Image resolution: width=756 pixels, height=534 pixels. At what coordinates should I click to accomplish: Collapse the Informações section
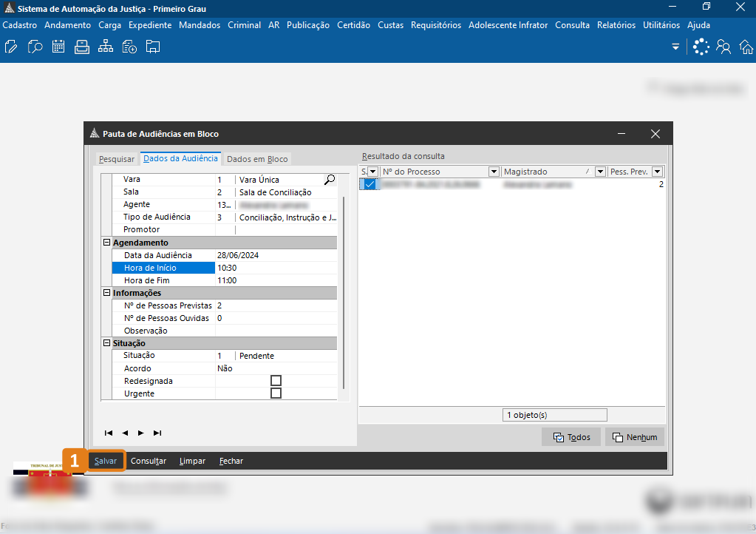pos(107,292)
